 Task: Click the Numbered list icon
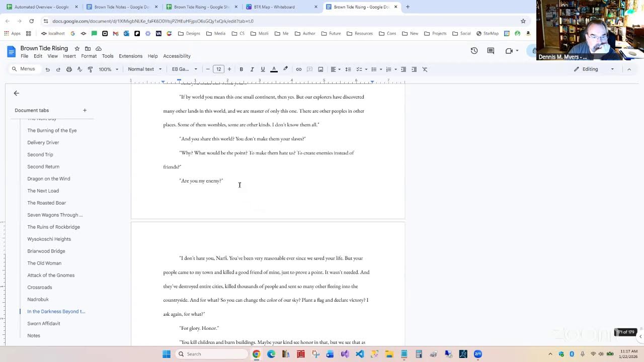tap(388, 69)
